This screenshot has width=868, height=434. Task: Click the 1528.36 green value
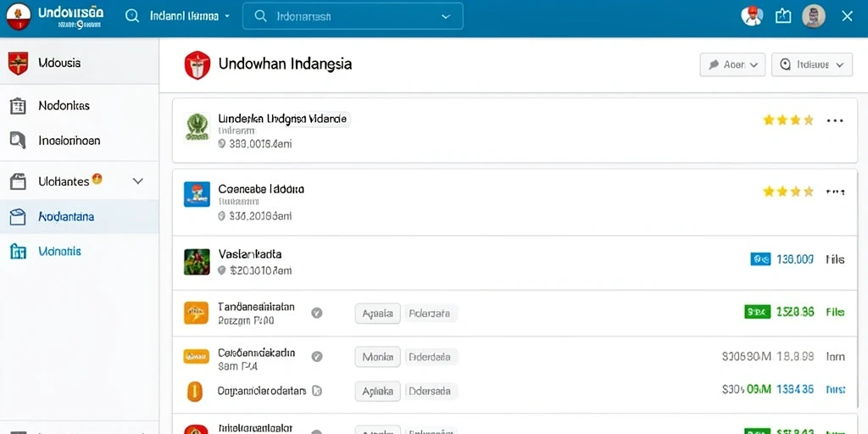click(795, 312)
